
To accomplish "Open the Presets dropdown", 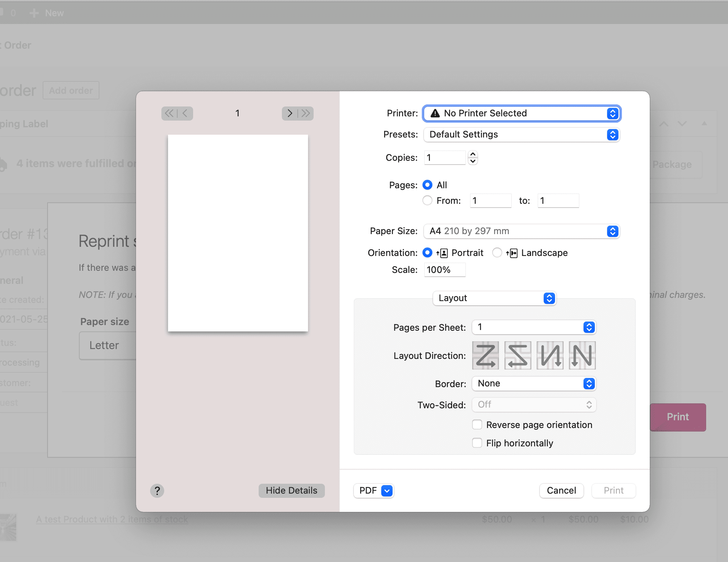I will (x=522, y=135).
